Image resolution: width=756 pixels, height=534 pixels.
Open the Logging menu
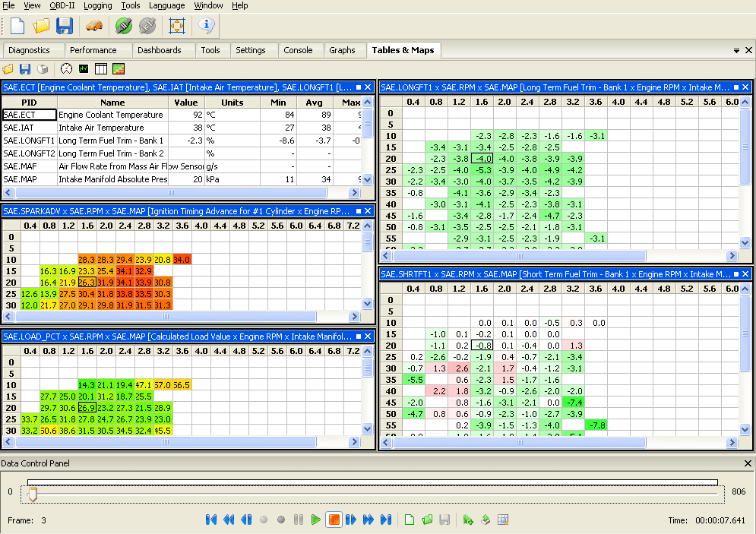97,5
